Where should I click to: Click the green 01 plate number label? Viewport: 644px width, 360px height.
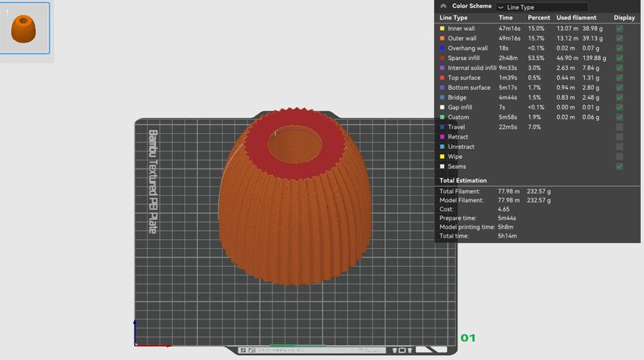[468, 338]
